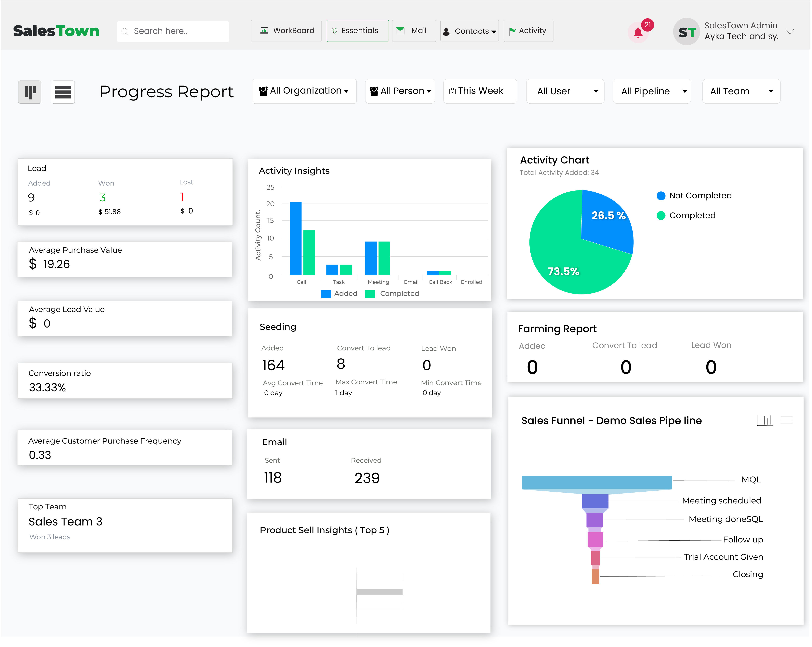Open the WorkBoard tab

pos(287,31)
